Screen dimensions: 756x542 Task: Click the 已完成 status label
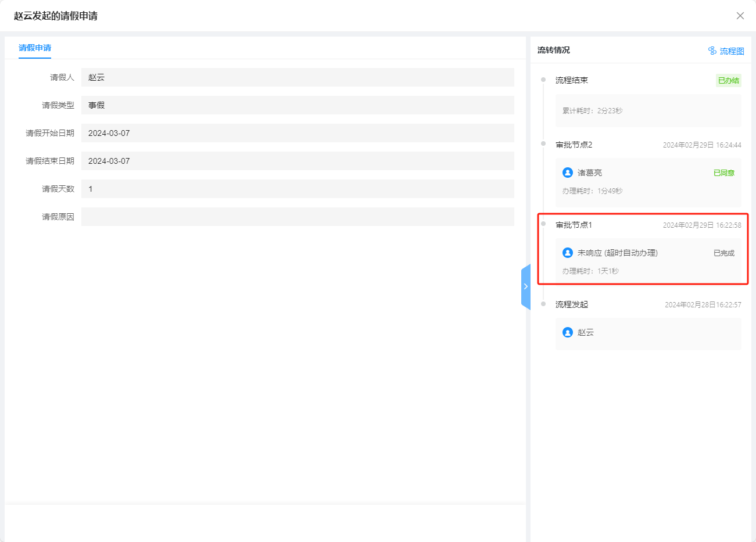pos(723,253)
